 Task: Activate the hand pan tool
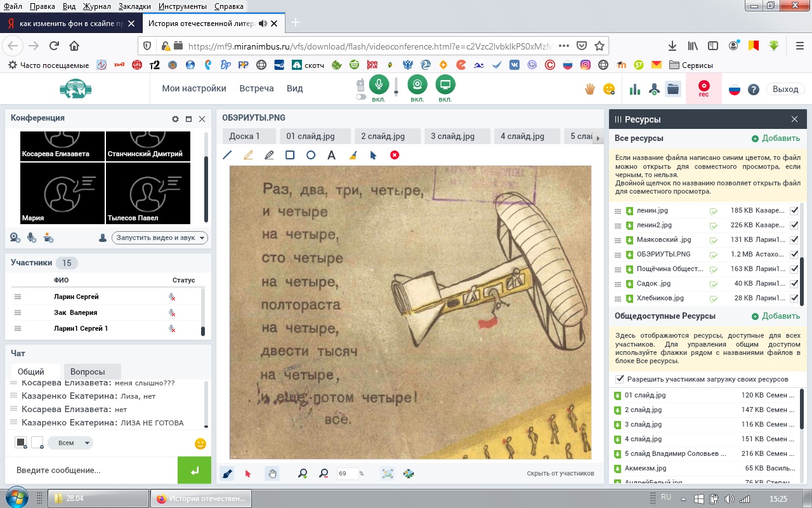tap(272, 473)
